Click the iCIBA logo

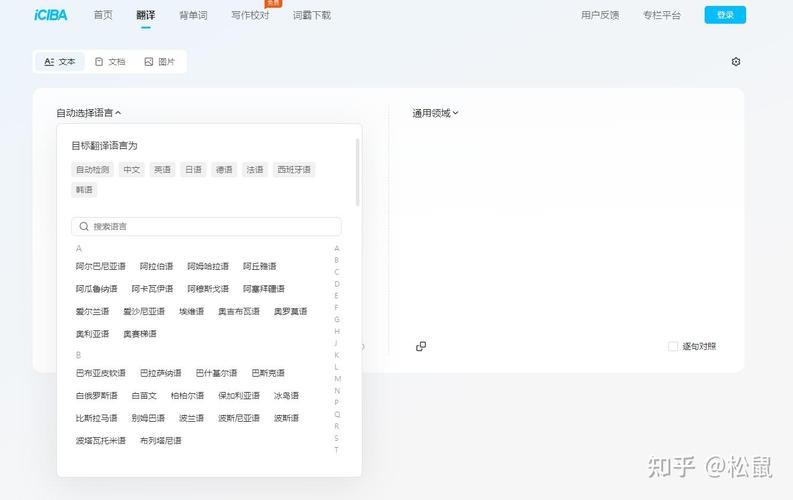click(50, 15)
